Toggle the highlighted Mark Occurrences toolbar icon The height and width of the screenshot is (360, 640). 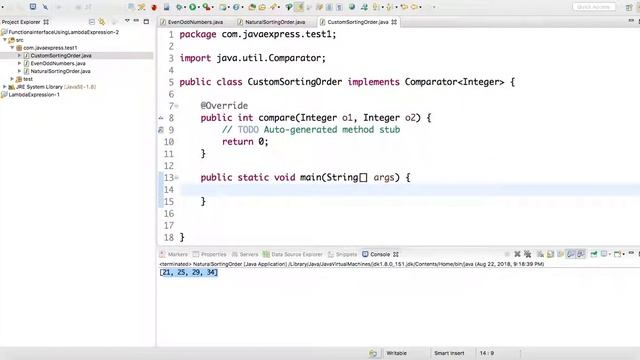coord(299,7)
